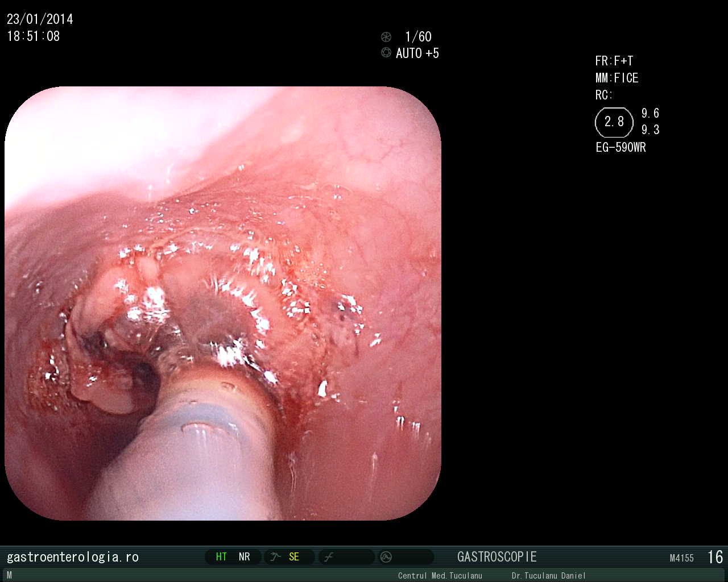Click the time 18:51:08
The image size is (728, 582).
(33, 36)
